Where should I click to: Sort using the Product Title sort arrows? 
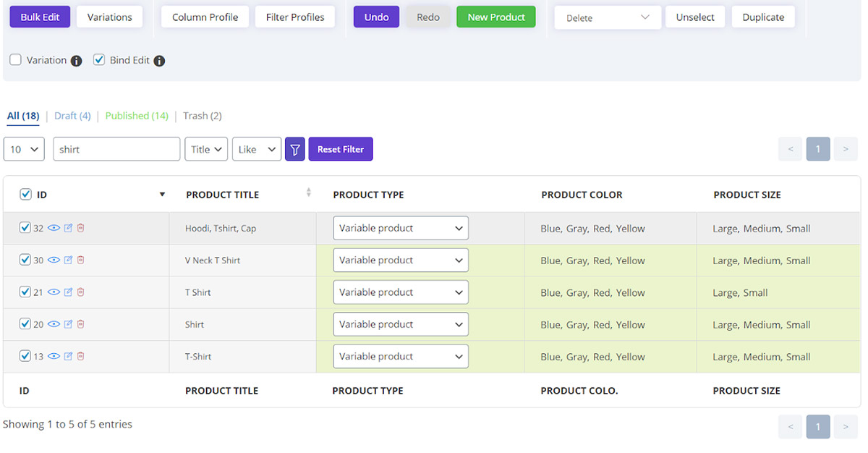tap(309, 192)
